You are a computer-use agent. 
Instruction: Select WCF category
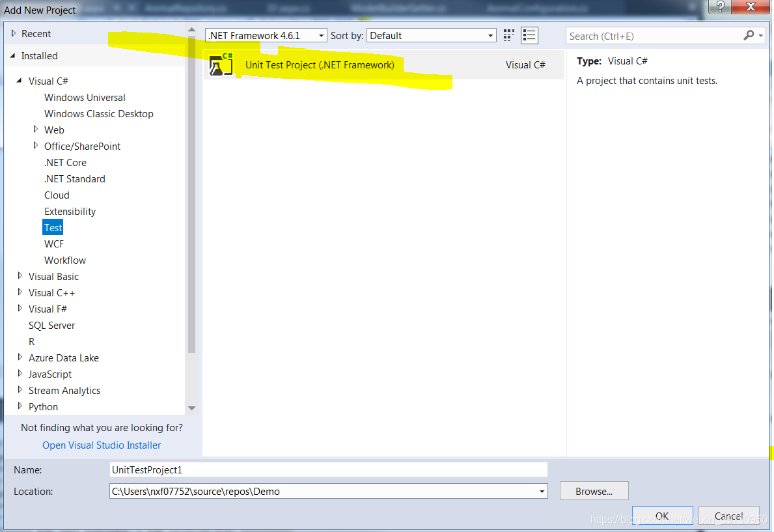54,244
